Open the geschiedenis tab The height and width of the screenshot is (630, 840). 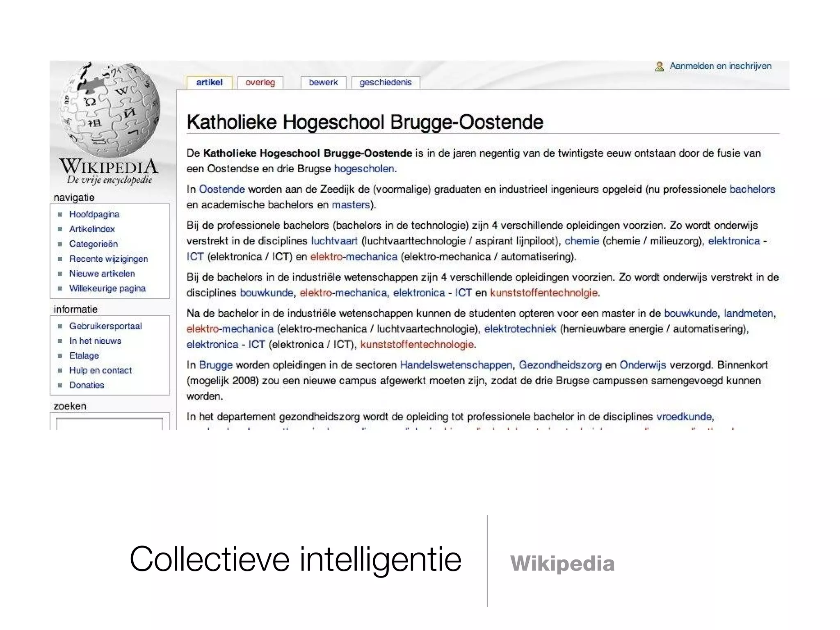coord(386,82)
